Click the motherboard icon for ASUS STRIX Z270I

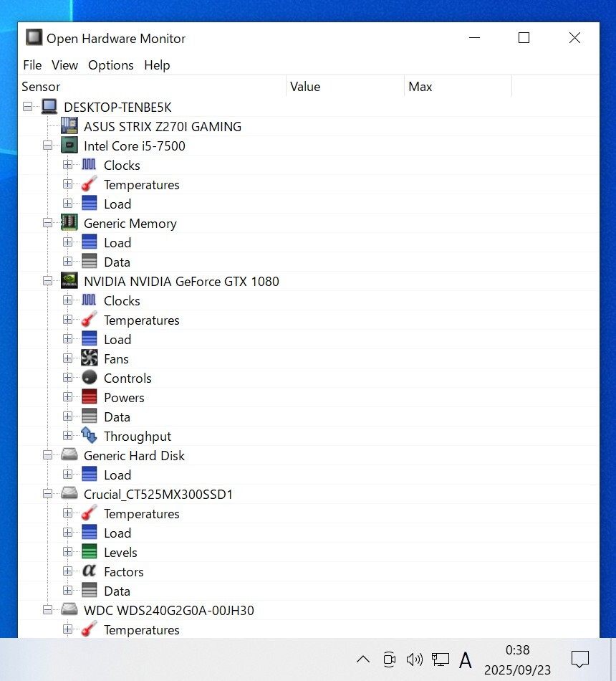coord(69,126)
